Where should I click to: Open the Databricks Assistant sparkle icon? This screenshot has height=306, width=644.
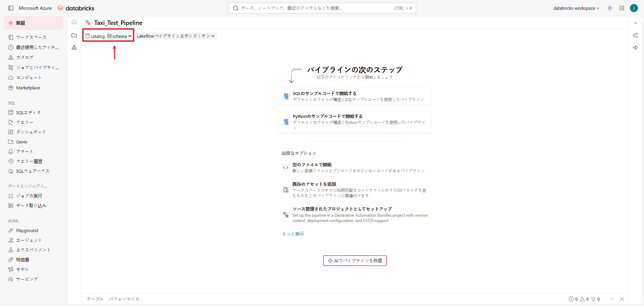coord(610,8)
